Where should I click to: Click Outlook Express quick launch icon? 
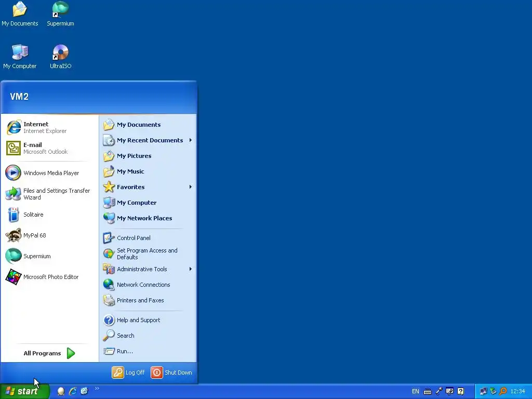click(84, 391)
